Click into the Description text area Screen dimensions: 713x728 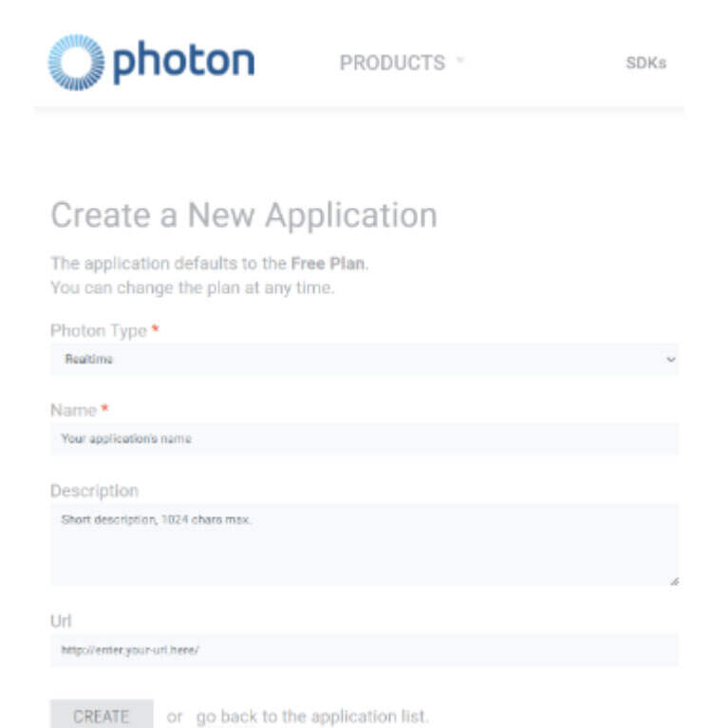[364, 544]
